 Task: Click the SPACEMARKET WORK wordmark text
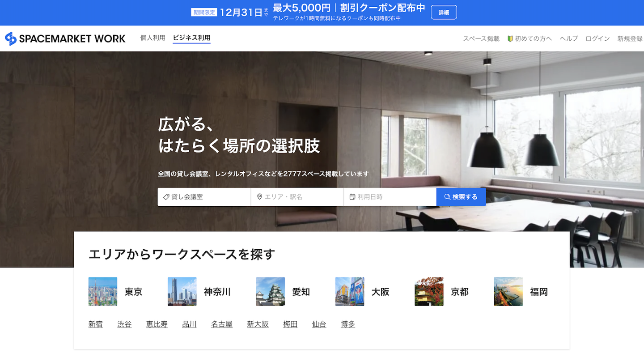72,38
